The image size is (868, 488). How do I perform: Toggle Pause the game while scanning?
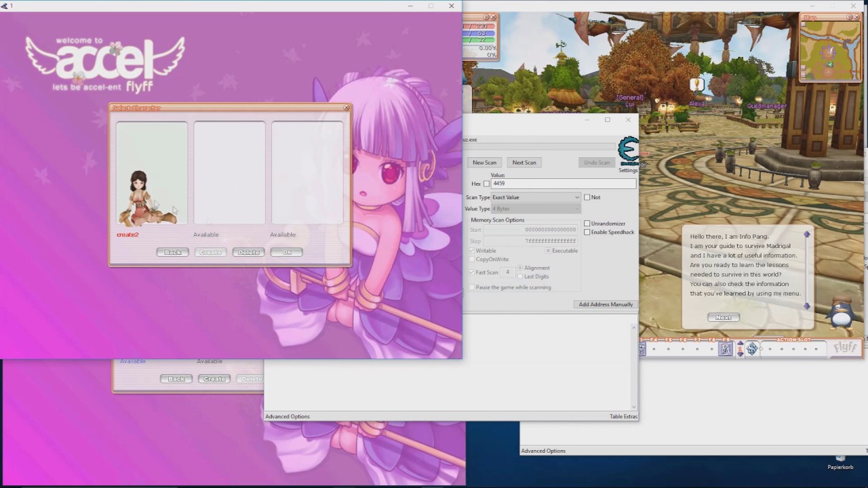click(x=473, y=287)
